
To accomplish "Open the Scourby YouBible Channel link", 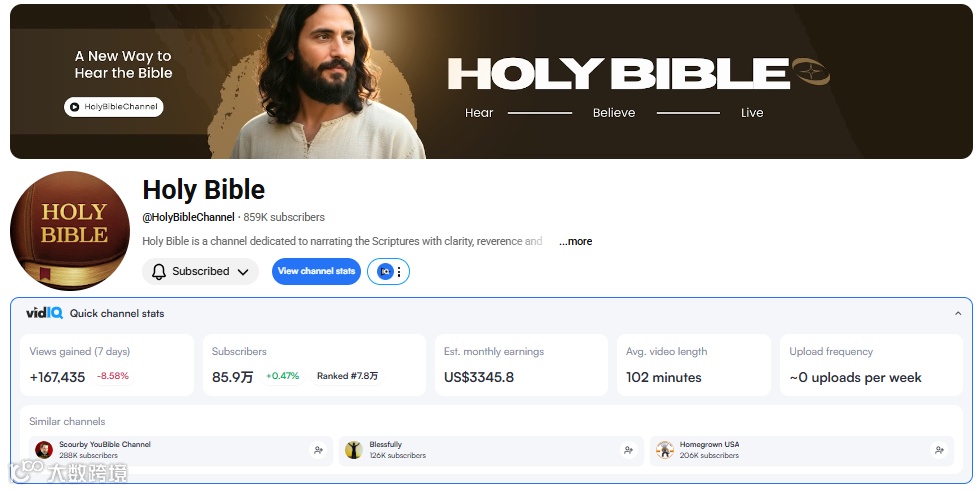I will (105, 445).
